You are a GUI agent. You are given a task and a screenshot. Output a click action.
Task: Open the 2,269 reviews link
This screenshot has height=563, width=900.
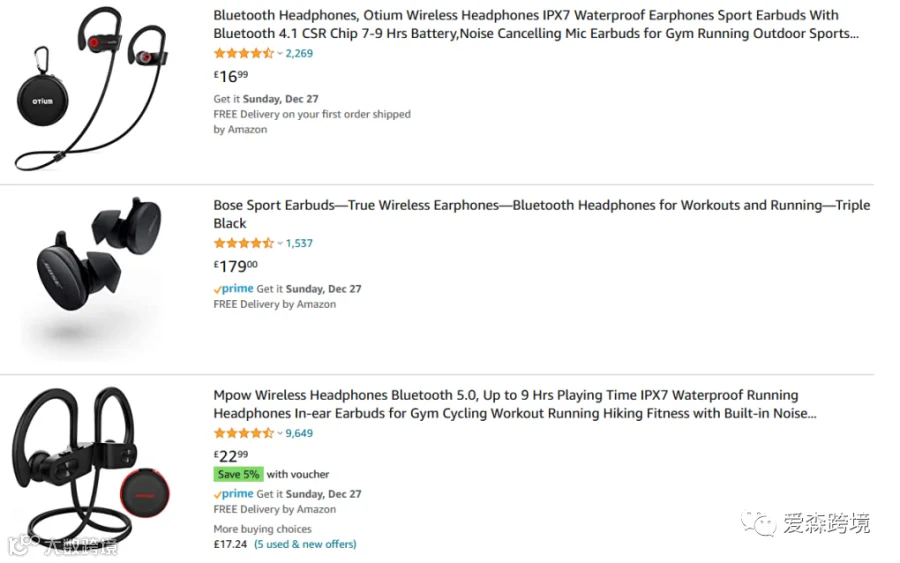pyautogui.click(x=299, y=53)
